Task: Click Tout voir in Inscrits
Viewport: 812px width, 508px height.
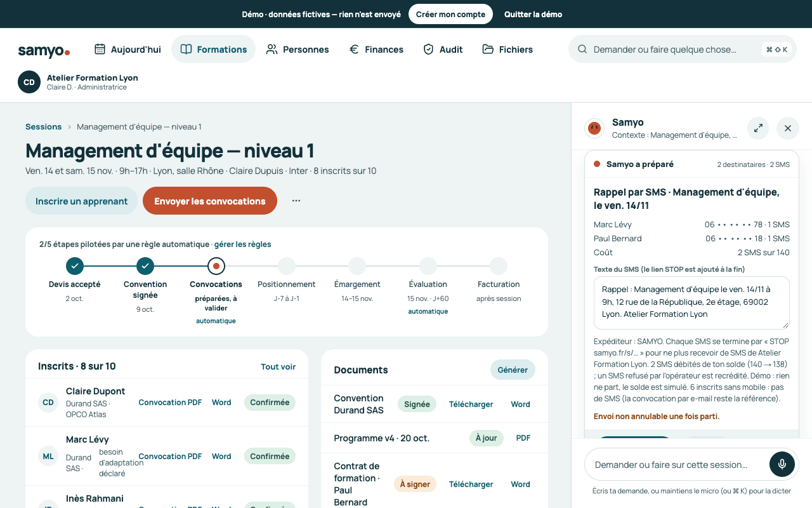Action: (278, 366)
